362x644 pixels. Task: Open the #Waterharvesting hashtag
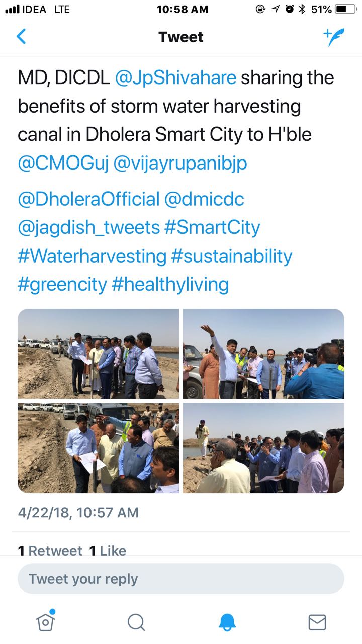tap(92, 256)
